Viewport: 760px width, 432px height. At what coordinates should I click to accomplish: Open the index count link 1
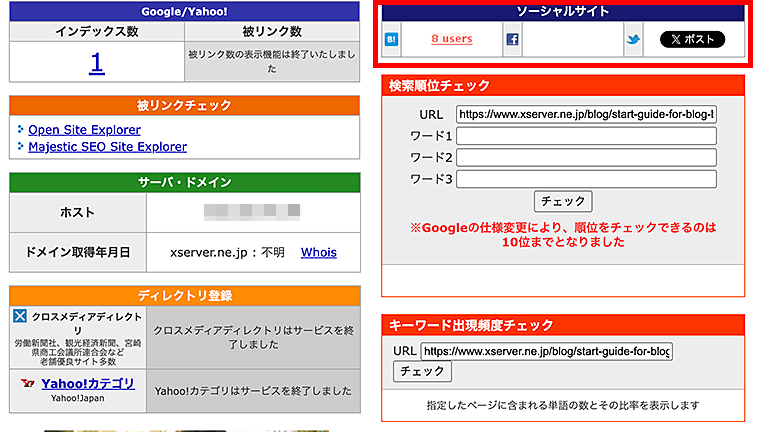pyautogui.click(x=96, y=63)
